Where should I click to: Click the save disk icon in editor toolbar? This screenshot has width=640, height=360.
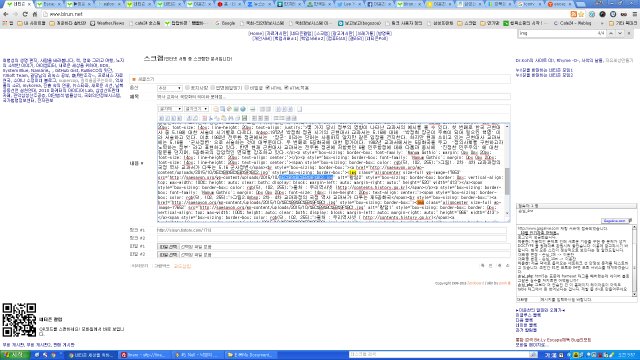coord(244,118)
